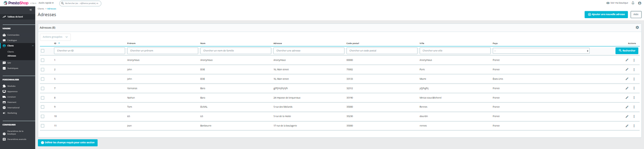Select checkbox for address ID 5
644x149 pixels.
(x=43, y=79)
